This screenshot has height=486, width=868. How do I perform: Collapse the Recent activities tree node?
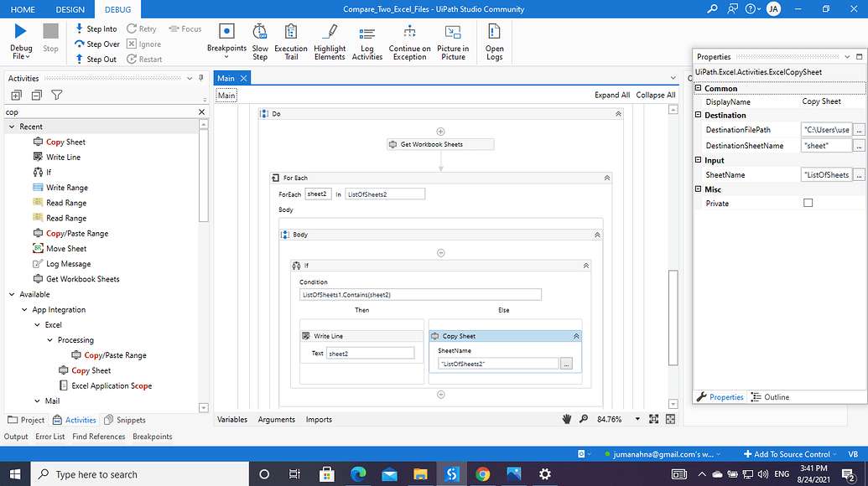12,127
